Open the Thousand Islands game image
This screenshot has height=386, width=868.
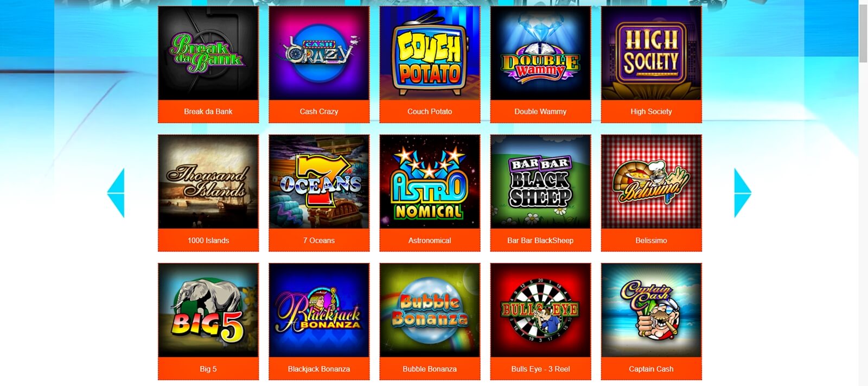tap(208, 182)
